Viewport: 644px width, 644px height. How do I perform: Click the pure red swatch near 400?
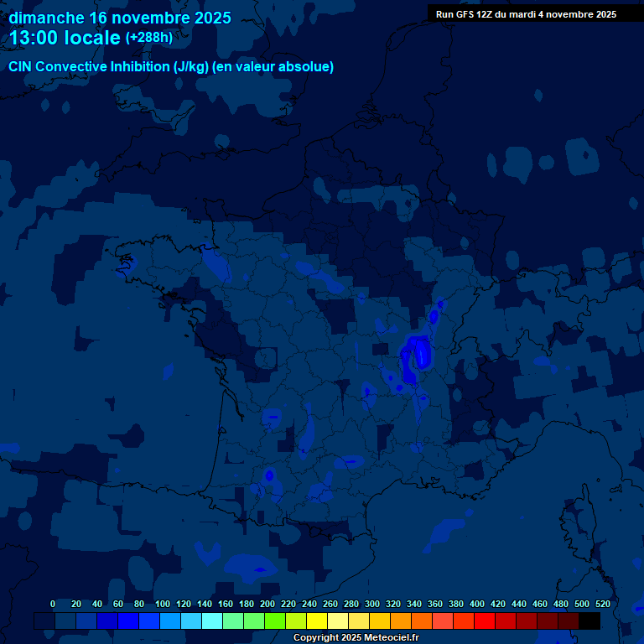coord(485,621)
